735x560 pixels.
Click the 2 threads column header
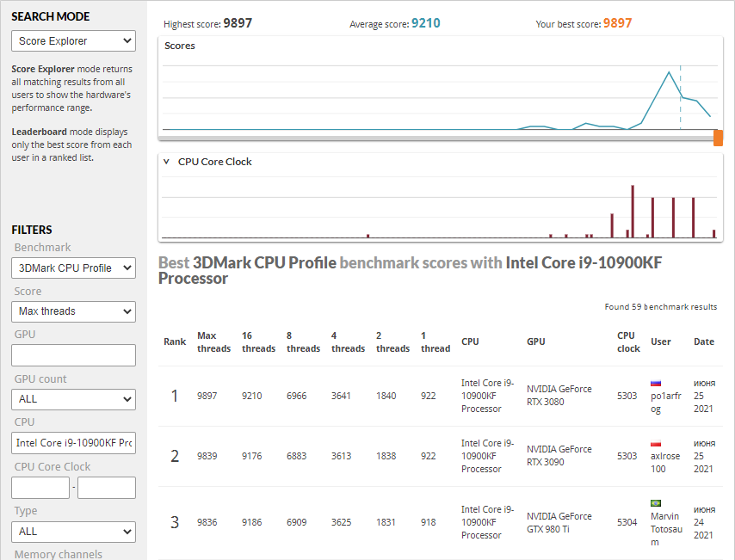[x=392, y=342]
